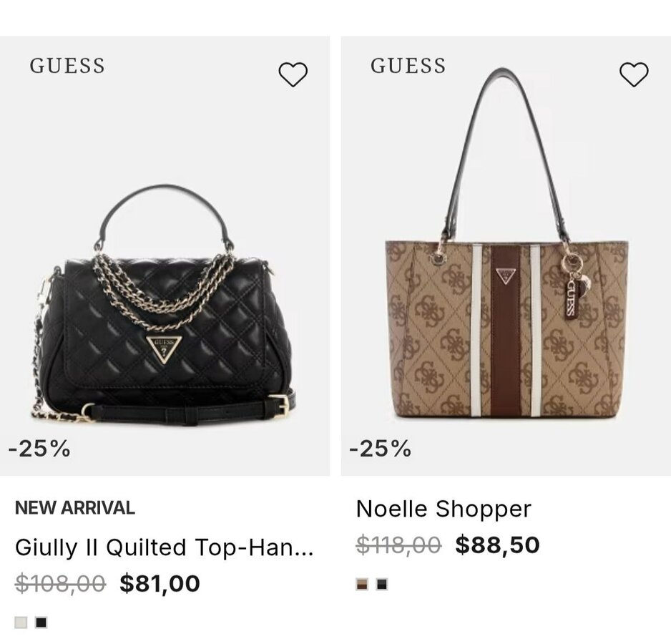Click the GUESS brand label above Giully bag
The image size is (671, 644).
(67, 66)
